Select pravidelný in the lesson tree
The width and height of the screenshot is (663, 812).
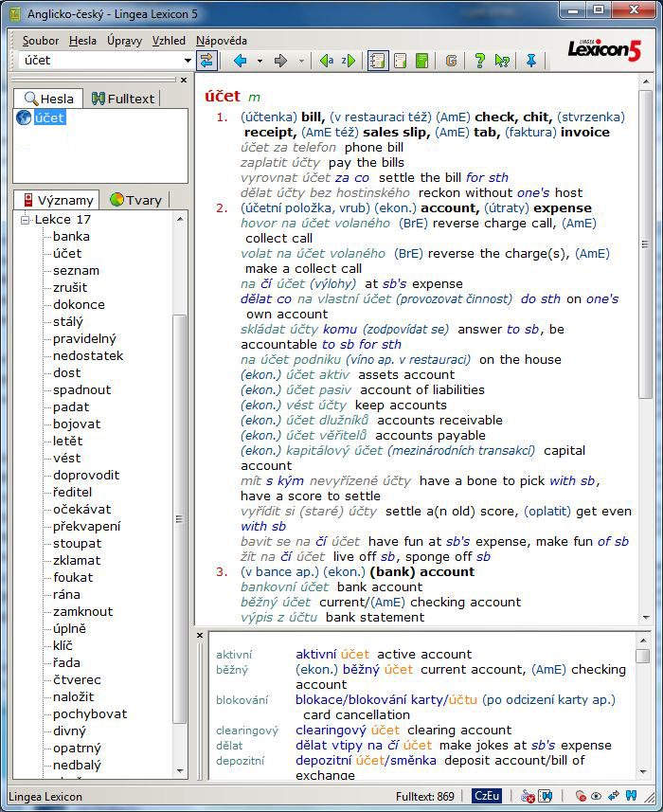tap(84, 338)
